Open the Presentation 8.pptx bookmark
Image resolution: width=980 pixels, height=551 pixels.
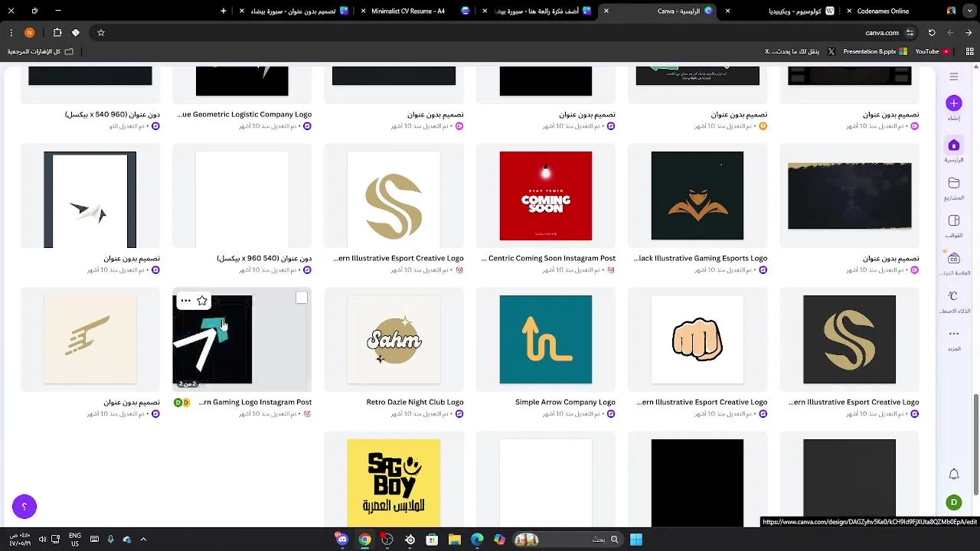[x=875, y=51]
